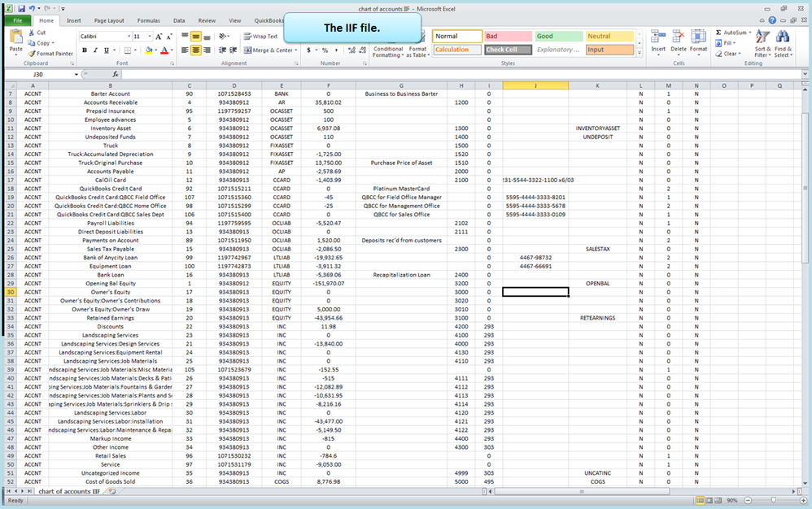Viewport: 812px width, 509px height.
Task: Open Format as Table menu
Action: pos(417,51)
